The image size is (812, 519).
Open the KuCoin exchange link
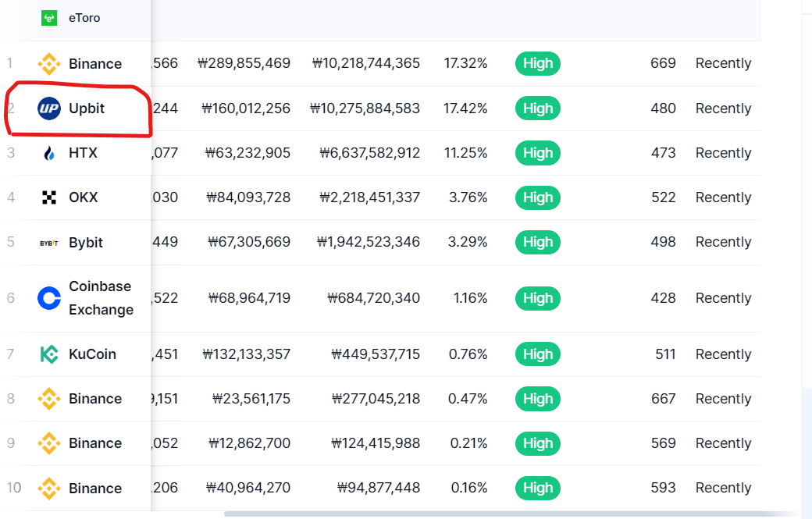point(92,354)
